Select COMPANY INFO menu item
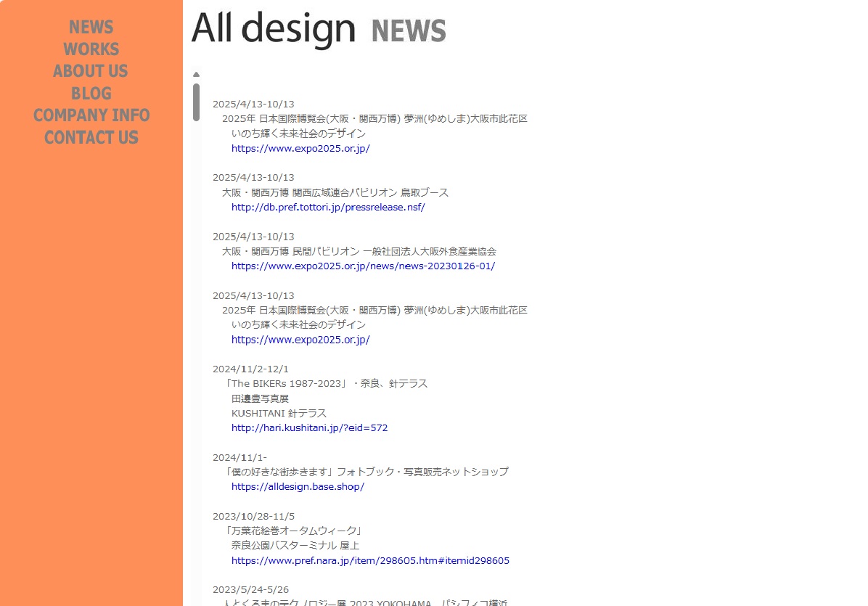The image size is (868, 606). click(x=91, y=115)
